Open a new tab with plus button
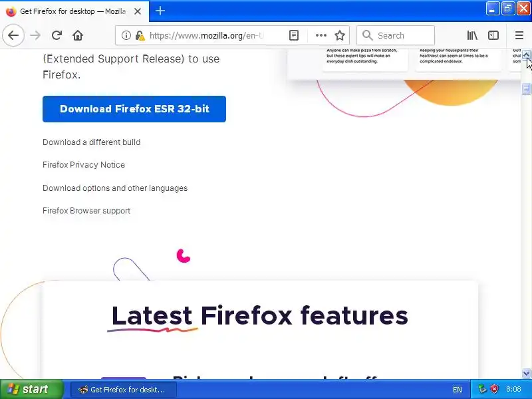This screenshot has height=399, width=532. (160, 11)
